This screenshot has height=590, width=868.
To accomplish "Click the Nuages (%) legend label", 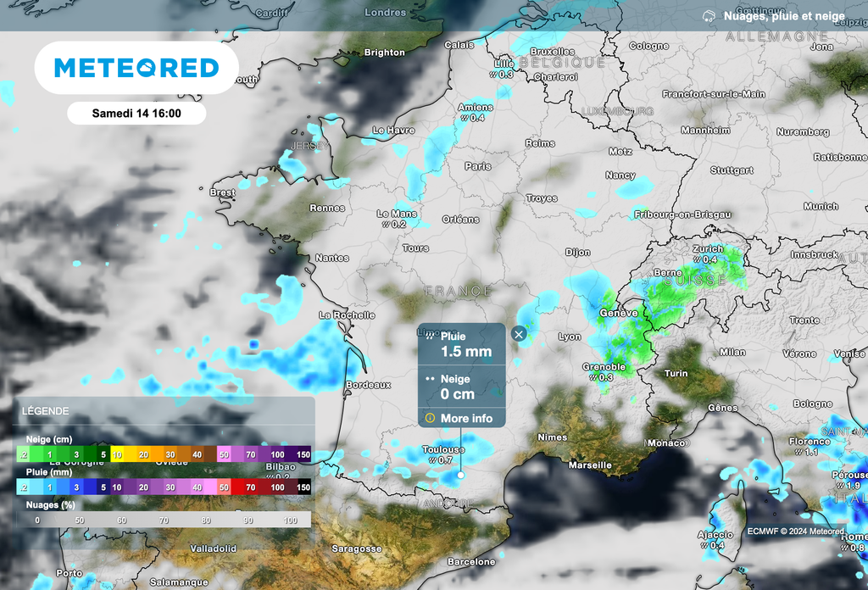I will point(50,504).
